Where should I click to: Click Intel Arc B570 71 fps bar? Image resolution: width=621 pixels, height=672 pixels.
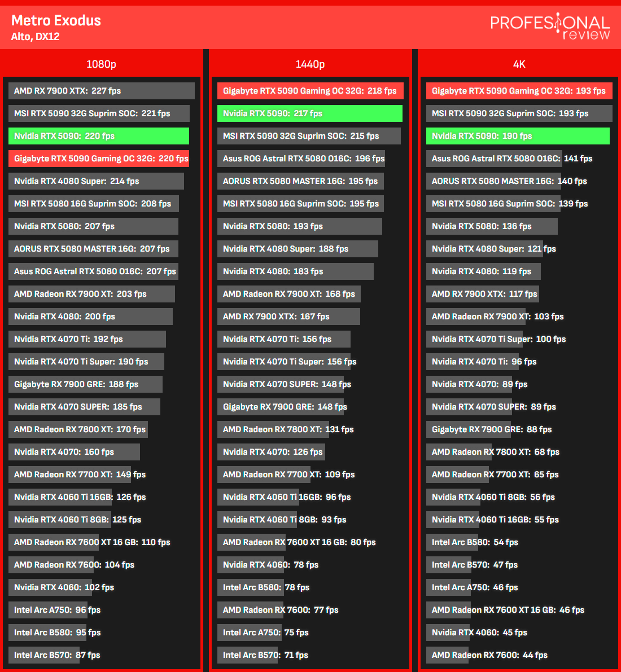pos(248,655)
